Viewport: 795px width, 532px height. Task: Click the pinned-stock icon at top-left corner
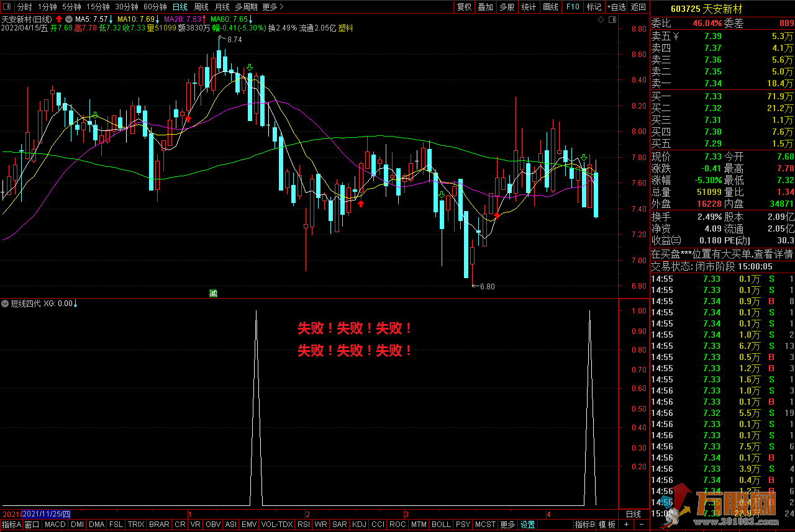(6, 7)
